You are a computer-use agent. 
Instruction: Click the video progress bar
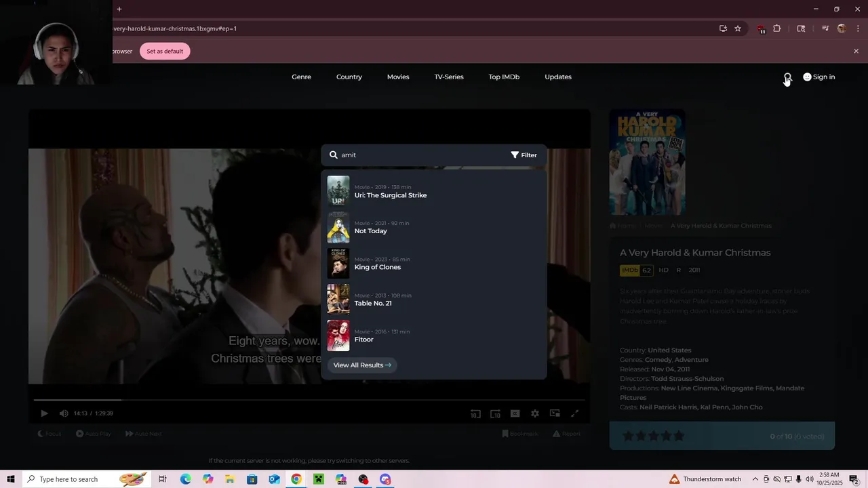309,400
